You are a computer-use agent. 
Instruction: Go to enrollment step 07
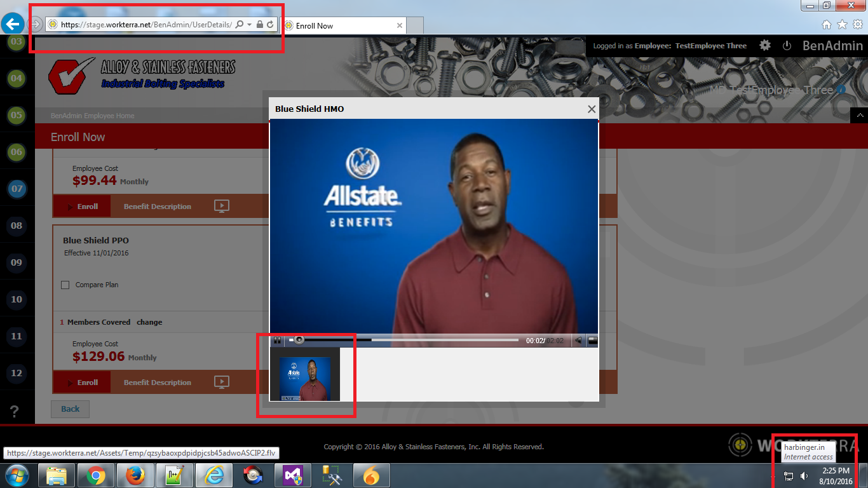point(17,189)
